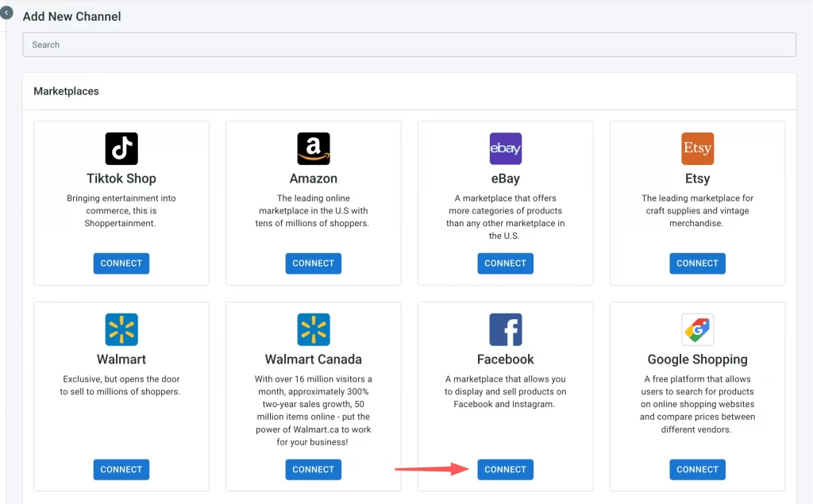Connect the TikTok Shop channel
Screen dimensions: 813x504
point(121,263)
